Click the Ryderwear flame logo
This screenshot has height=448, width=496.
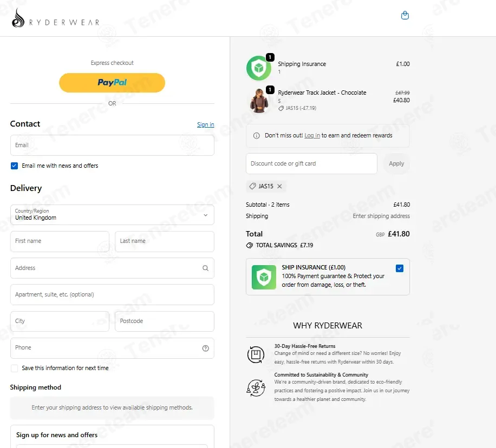tap(18, 18)
